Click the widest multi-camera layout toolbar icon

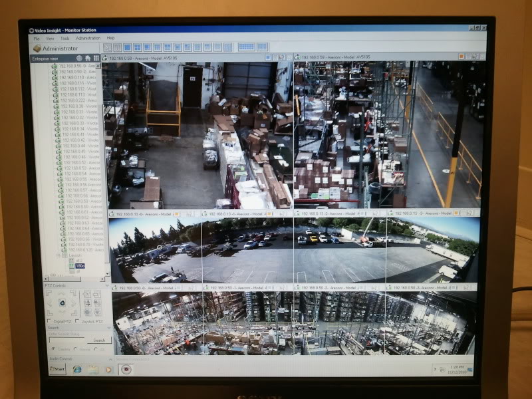coord(246,47)
